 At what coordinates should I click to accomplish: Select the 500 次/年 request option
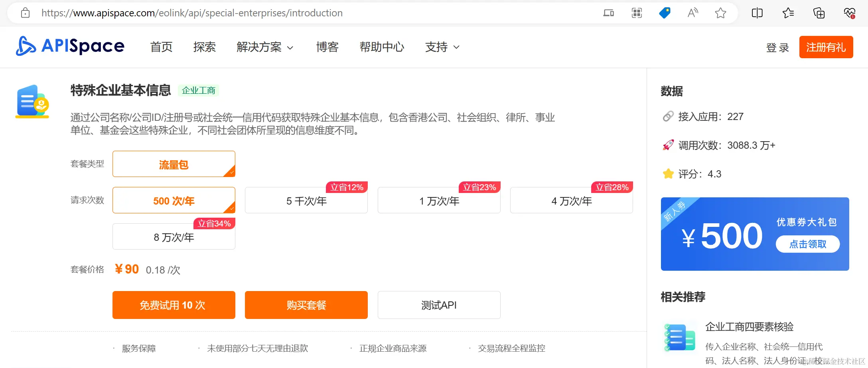point(174,200)
